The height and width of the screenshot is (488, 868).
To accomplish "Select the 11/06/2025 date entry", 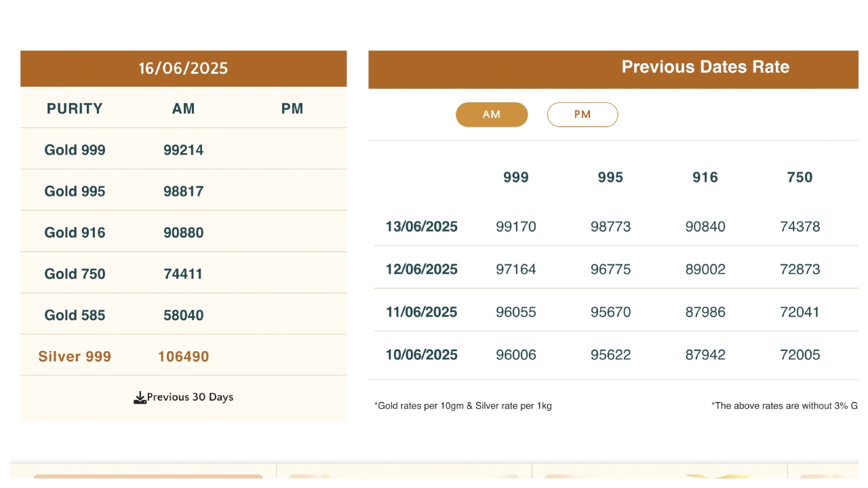I will coord(422,312).
